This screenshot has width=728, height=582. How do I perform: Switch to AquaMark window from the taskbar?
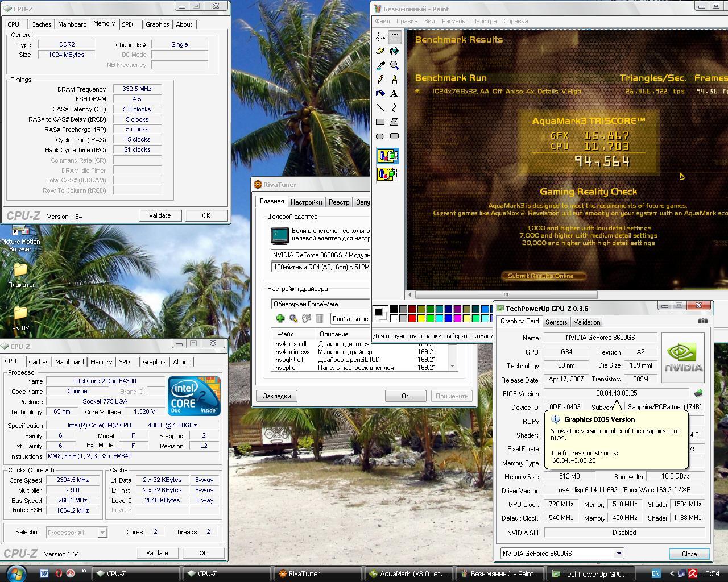coord(409,574)
